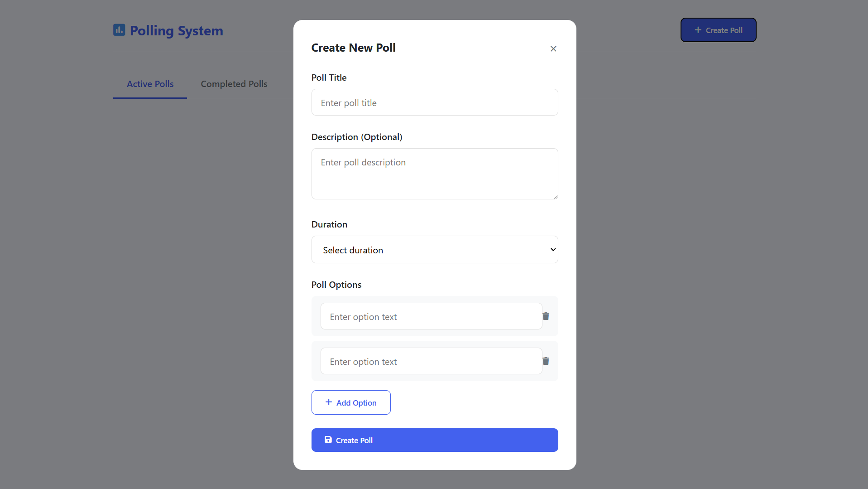Click into the poll description textarea
Viewport: 868px width, 489px height.
pos(435,174)
